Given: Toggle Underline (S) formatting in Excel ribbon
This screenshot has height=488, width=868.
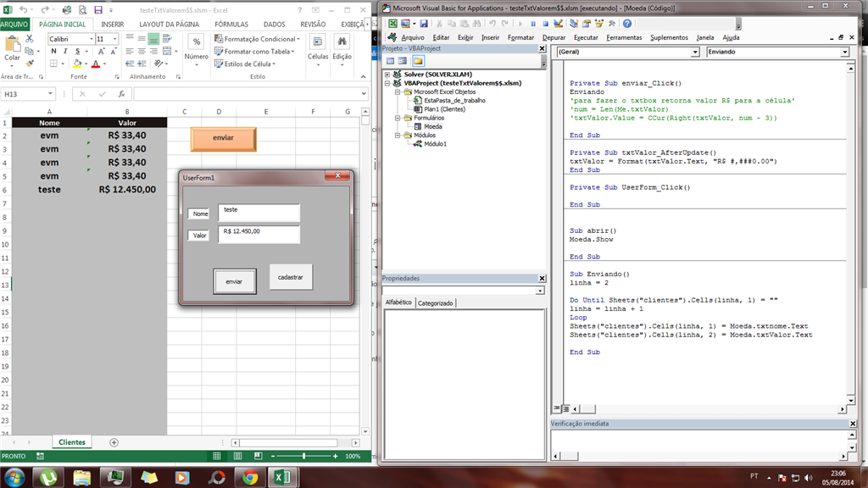Looking at the screenshot, I should [77, 52].
